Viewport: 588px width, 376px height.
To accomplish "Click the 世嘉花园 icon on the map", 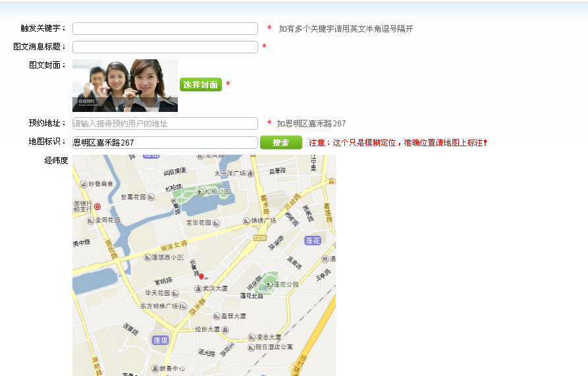I will coord(151,197).
